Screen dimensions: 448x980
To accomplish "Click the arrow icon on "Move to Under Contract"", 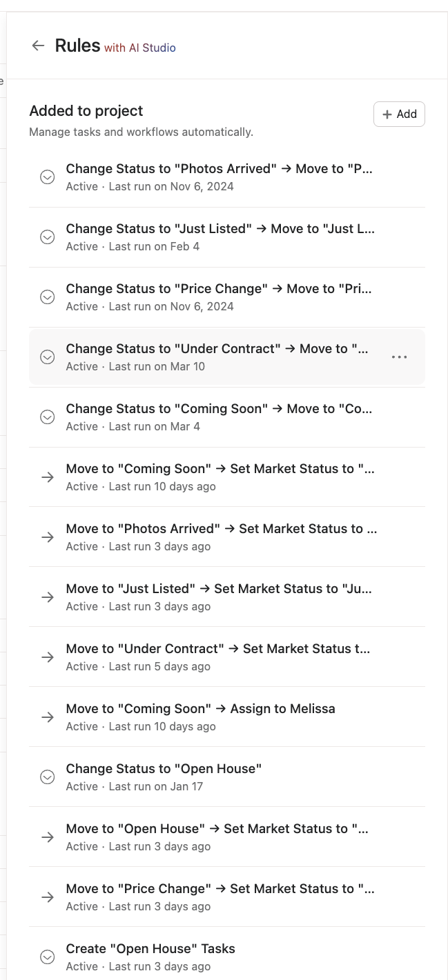I will (47, 657).
